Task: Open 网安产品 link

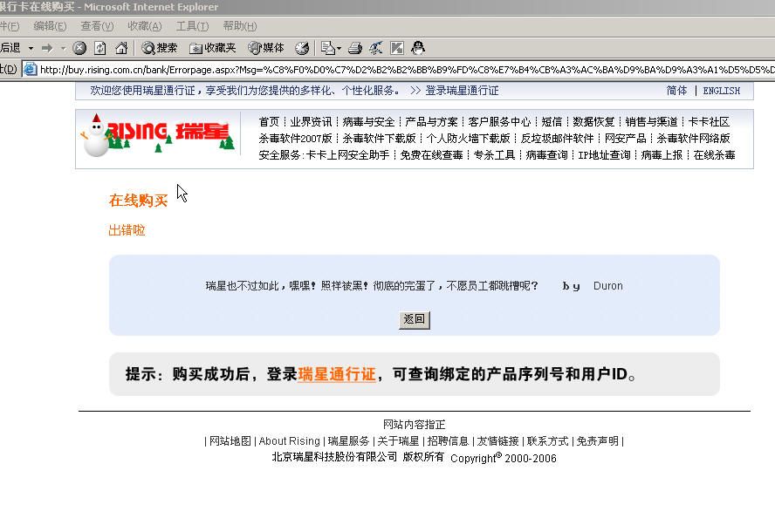Action: tap(625, 139)
